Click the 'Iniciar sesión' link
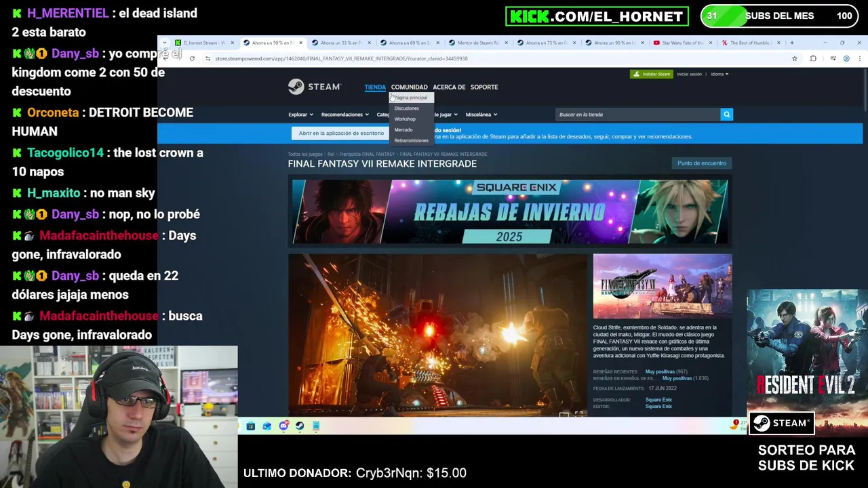Image resolution: width=868 pixels, height=488 pixels. coord(689,74)
